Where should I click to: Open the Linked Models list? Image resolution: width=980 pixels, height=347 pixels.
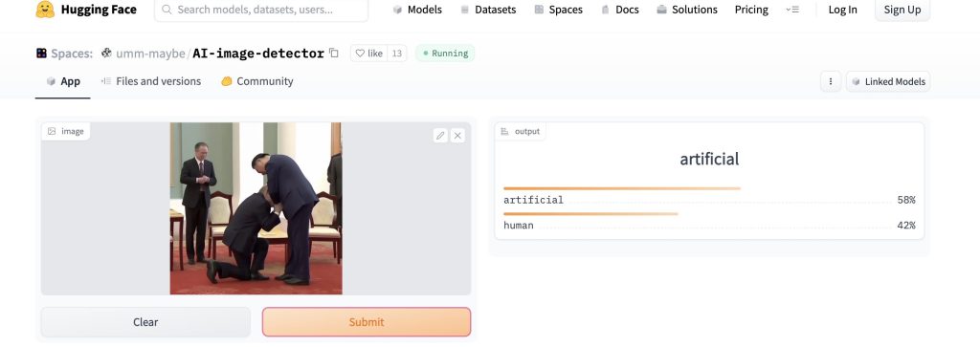coord(888,81)
